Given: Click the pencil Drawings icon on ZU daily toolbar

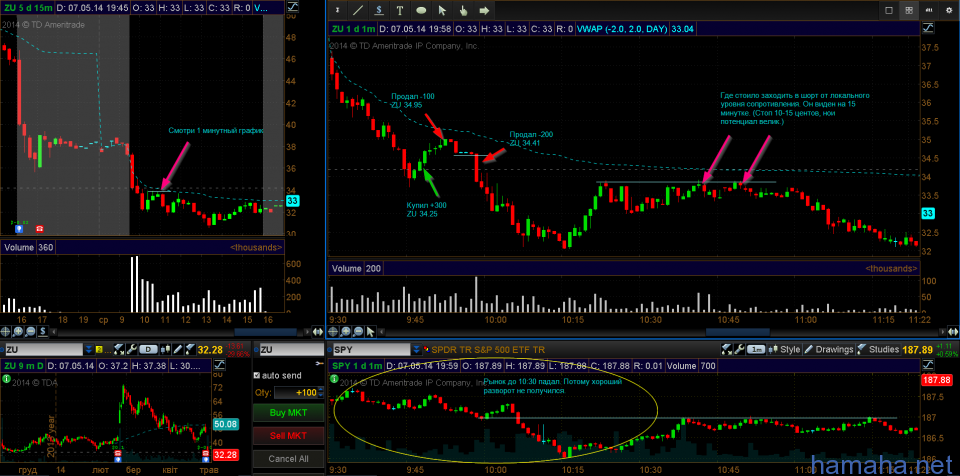Looking at the screenshot, I should [x=179, y=350].
